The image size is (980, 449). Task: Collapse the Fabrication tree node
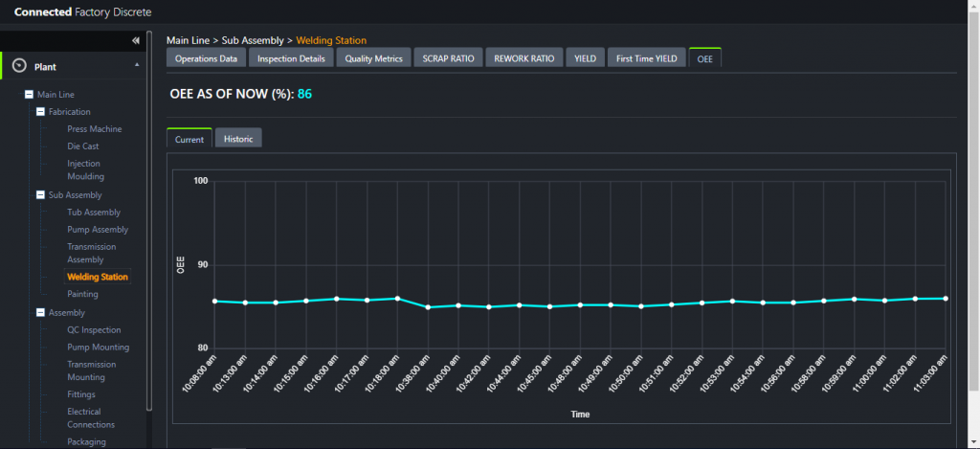(40, 112)
